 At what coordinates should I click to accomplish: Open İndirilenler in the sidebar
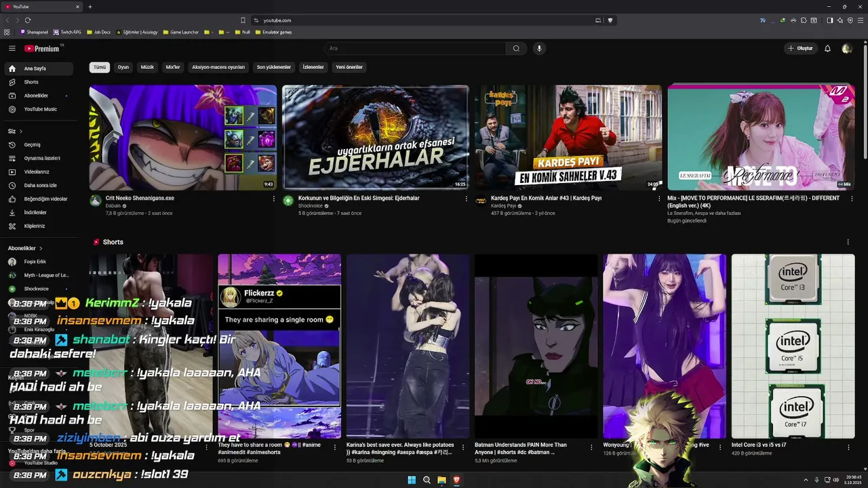[38, 212]
